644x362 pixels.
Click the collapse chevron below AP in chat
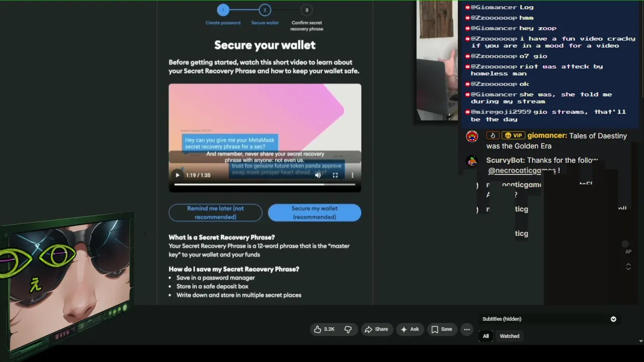pos(628,266)
